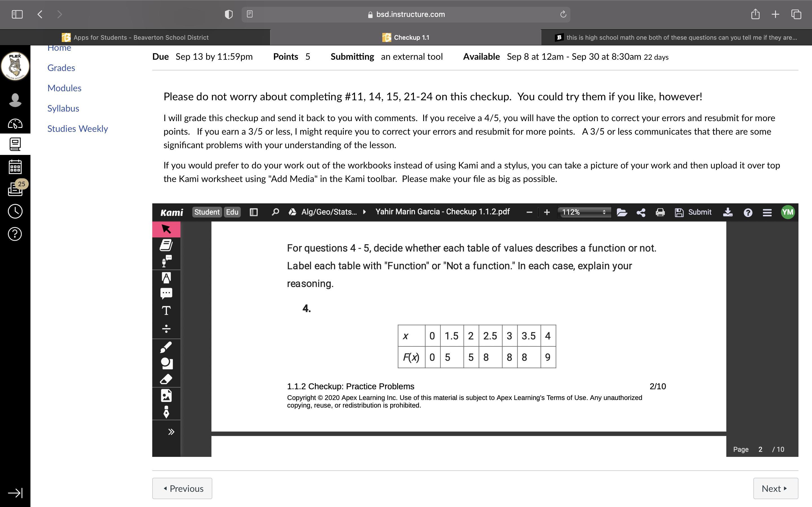Select the Kami drawing brush tool
Image resolution: width=812 pixels, height=507 pixels.
click(166, 347)
